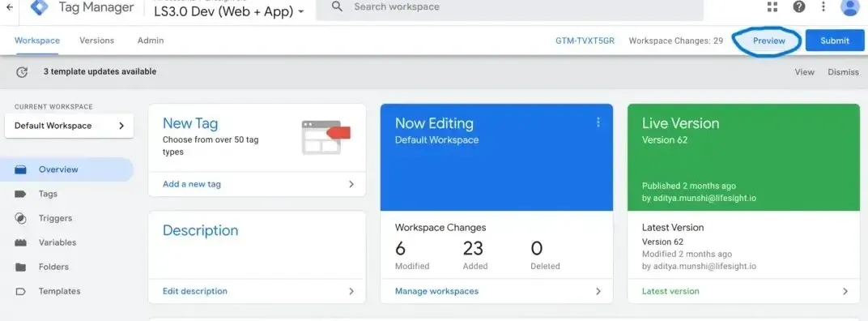
Task: Click the Published 2 months ago text
Action: pos(688,186)
